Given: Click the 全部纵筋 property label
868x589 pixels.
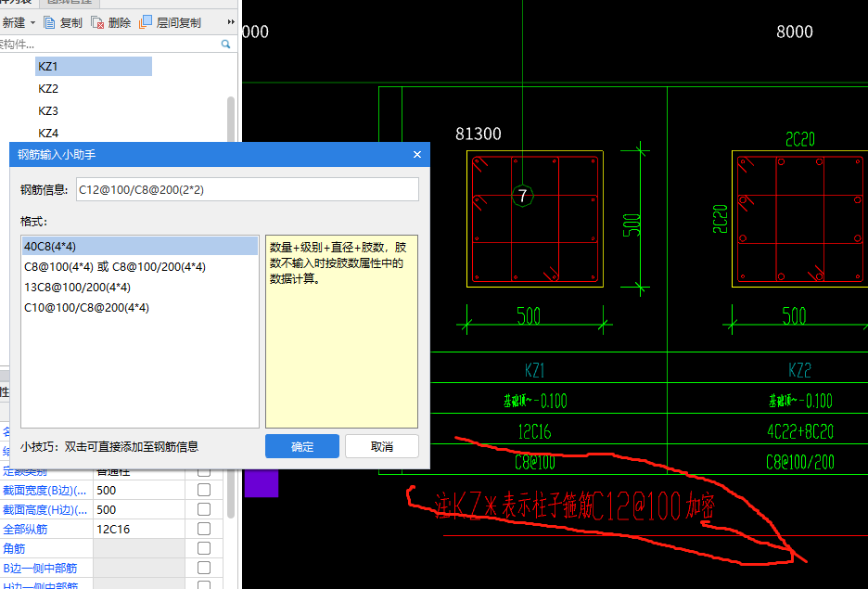Looking at the screenshot, I should [25, 530].
